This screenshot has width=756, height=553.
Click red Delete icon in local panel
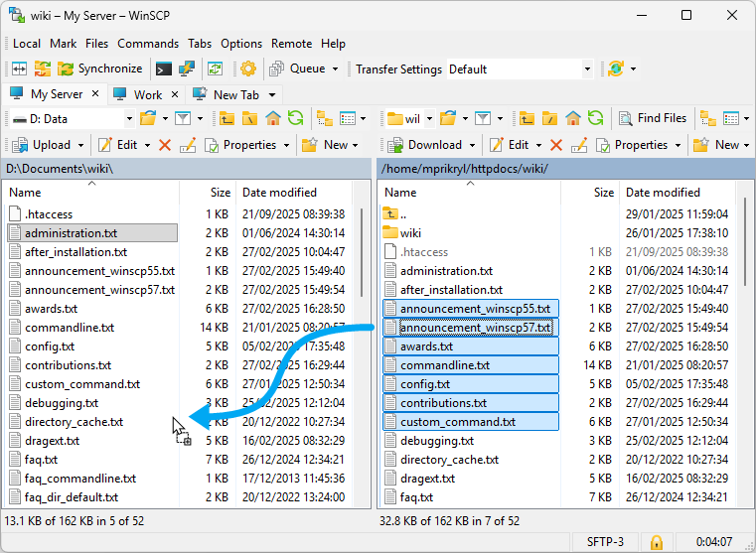click(x=165, y=145)
